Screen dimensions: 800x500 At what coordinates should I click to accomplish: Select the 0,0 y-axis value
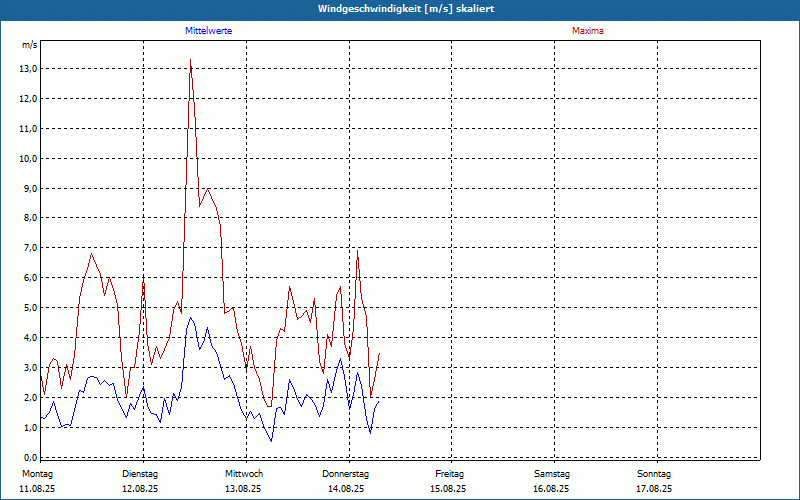tap(30, 457)
